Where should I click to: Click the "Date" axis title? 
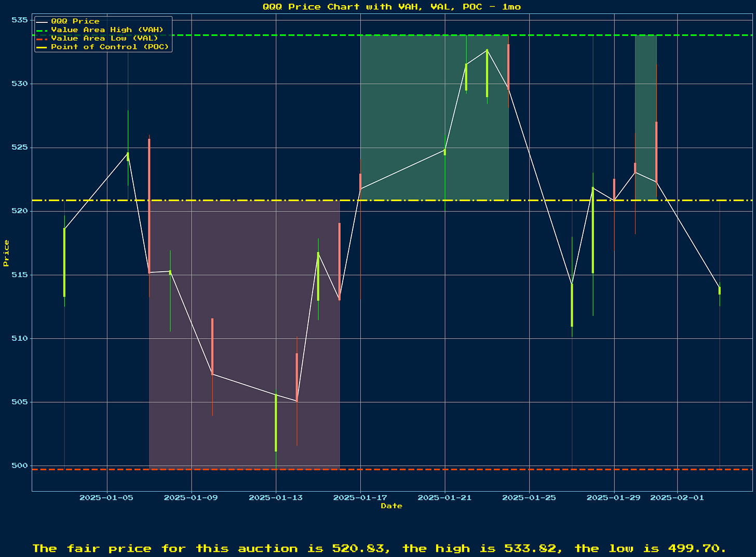click(392, 506)
